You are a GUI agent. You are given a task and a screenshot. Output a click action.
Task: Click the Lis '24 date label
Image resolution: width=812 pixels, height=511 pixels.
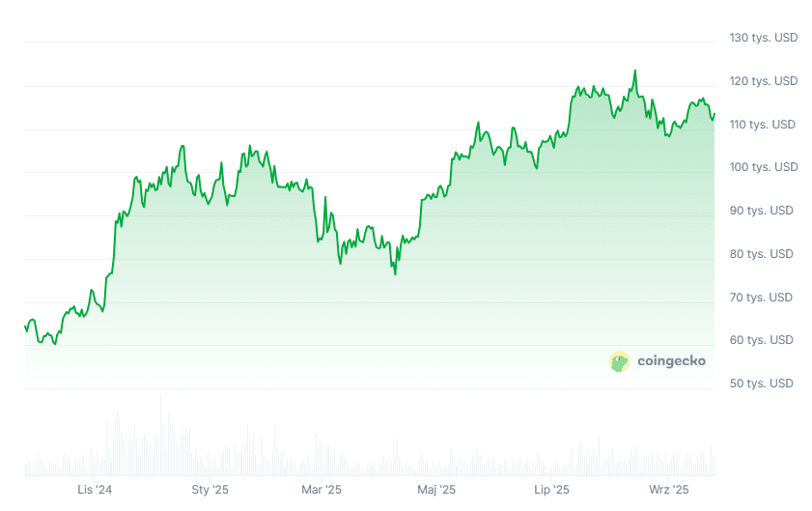coord(95,491)
